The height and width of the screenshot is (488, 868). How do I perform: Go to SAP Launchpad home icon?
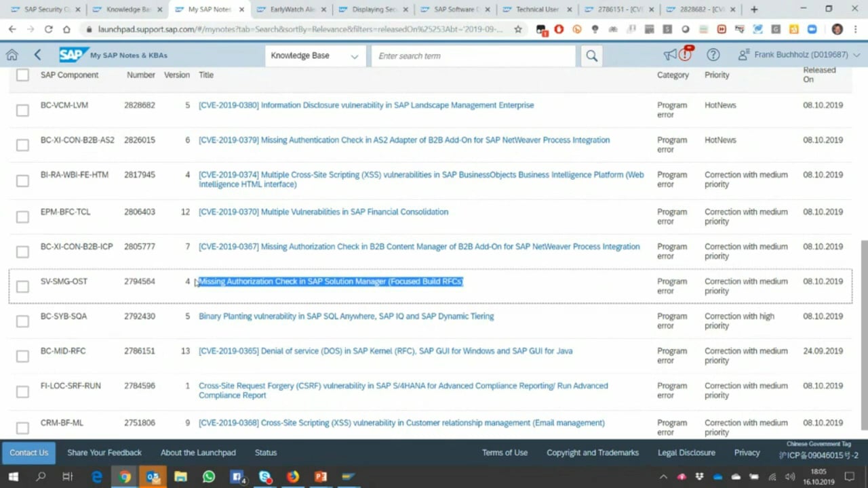pos(12,56)
